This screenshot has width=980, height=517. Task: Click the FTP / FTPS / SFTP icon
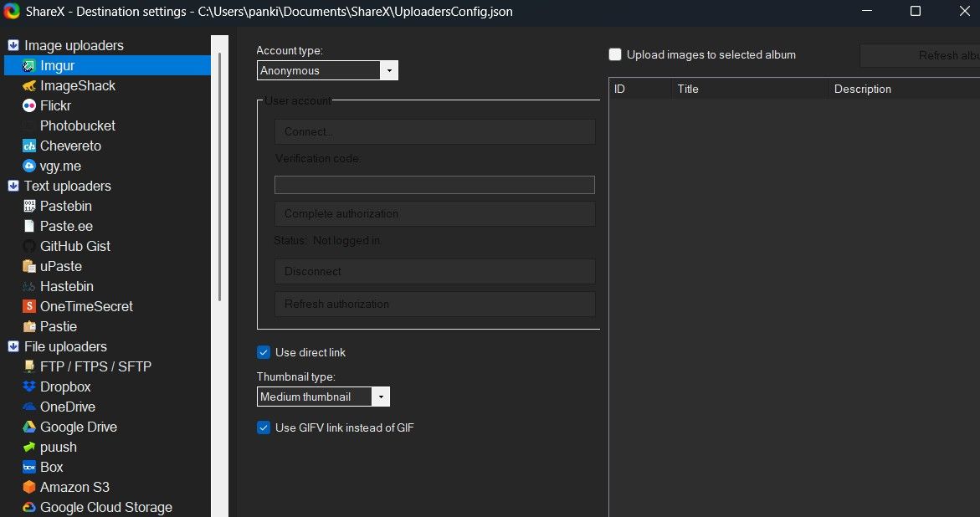tap(28, 366)
